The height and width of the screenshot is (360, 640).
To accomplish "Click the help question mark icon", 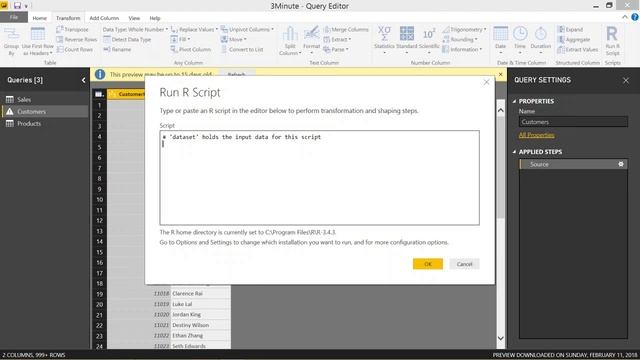I will click(x=635, y=17).
